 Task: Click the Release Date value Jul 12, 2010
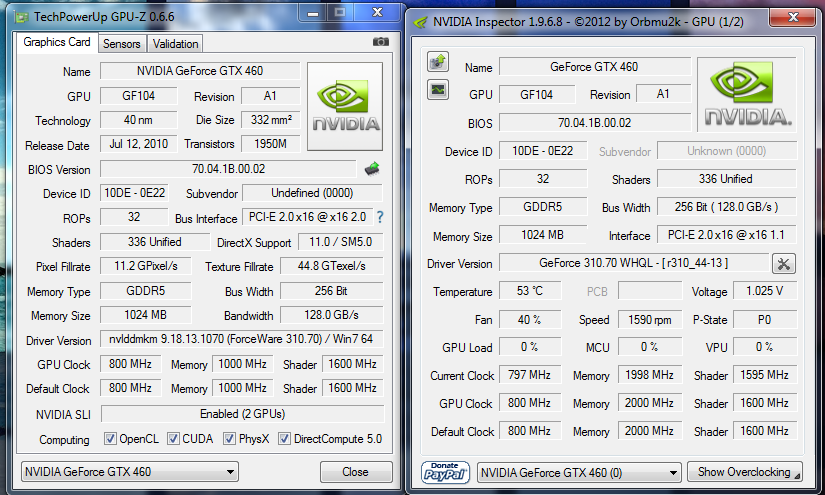(139, 144)
